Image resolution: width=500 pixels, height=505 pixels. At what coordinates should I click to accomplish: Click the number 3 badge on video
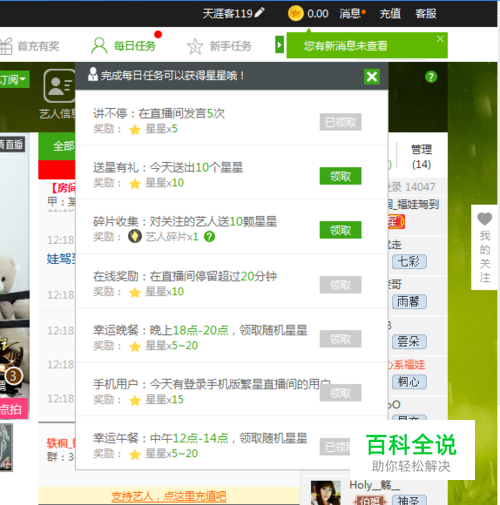click(13, 376)
